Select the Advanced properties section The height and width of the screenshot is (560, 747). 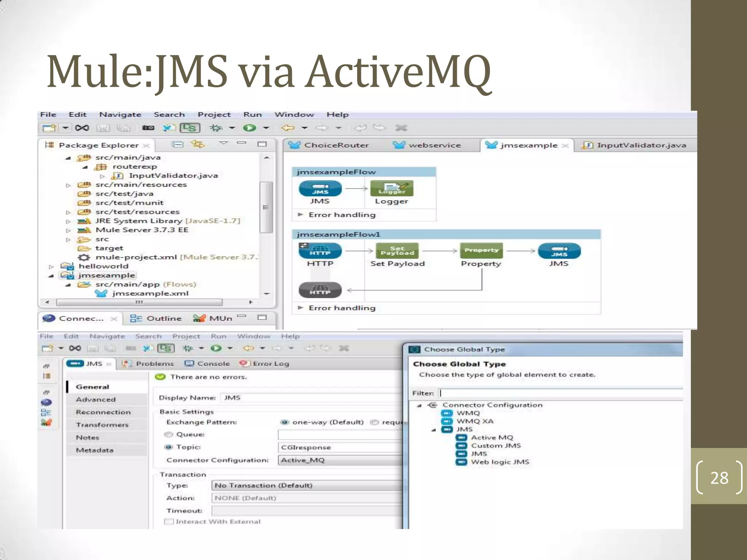point(107,400)
